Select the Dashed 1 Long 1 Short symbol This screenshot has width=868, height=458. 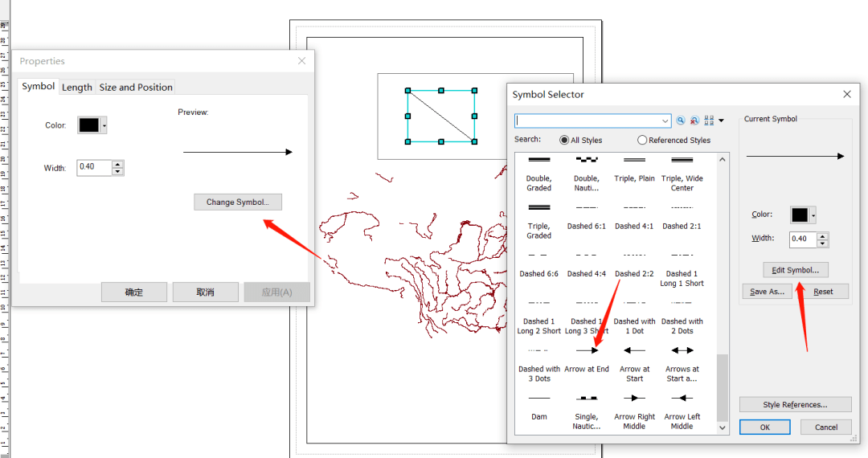pos(682,269)
